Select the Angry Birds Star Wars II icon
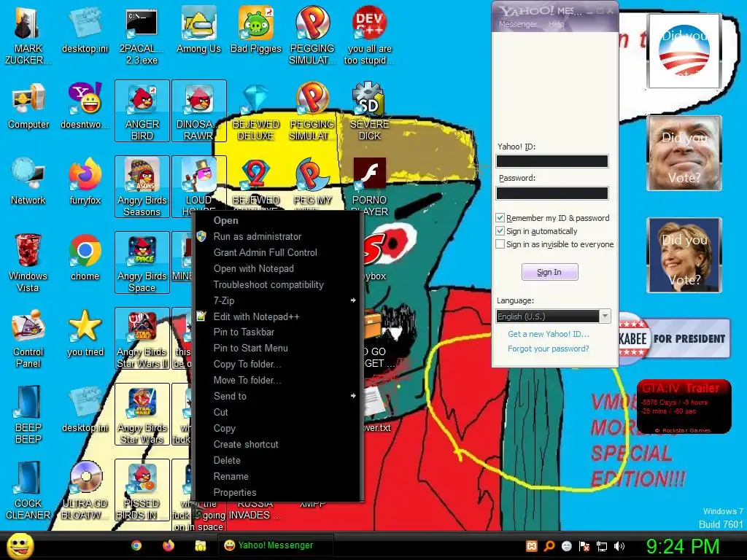The image size is (747, 560). pos(142,338)
